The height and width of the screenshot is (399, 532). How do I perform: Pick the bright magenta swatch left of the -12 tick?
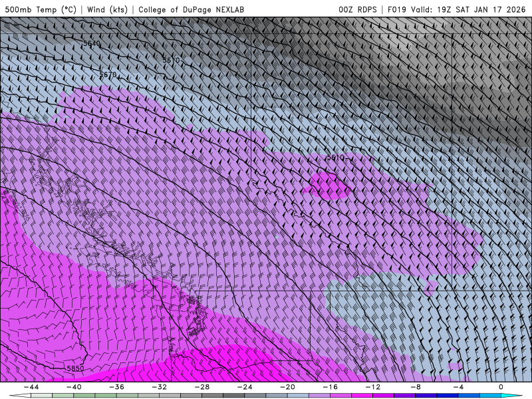pos(362,396)
